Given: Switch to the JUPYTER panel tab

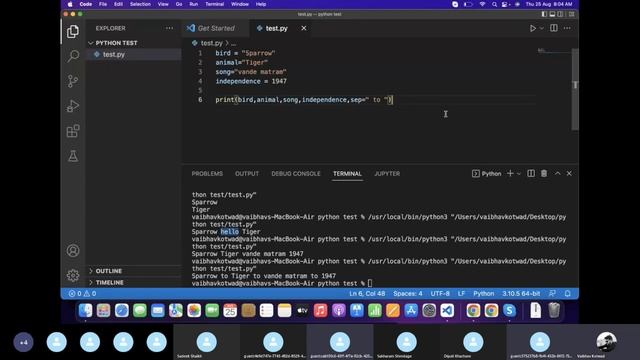Looking at the screenshot, I should pyautogui.click(x=387, y=173).
